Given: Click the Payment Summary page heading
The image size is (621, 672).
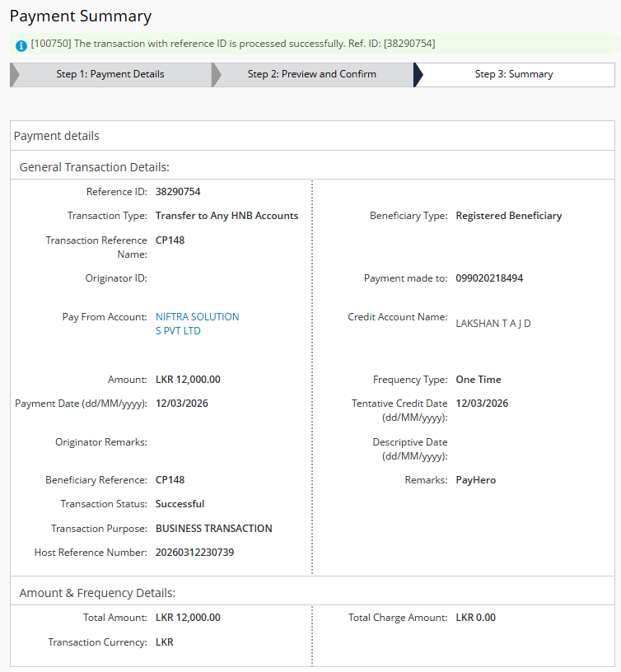Looking at the screenshot, I should coord(81,16).
